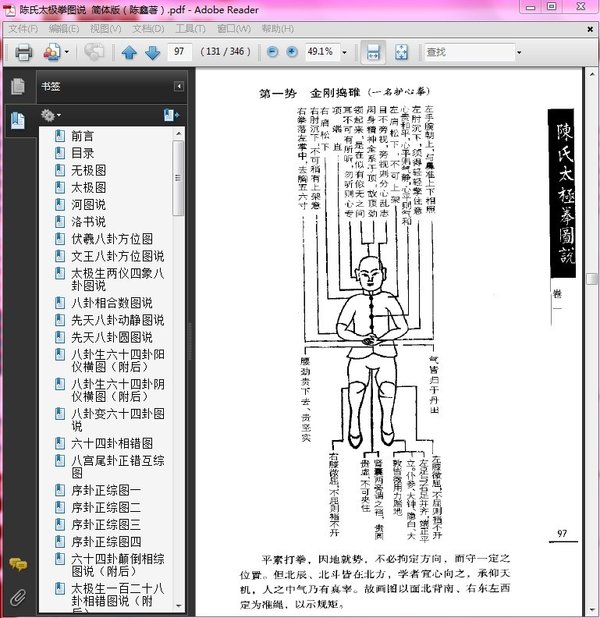Click the zoom in plus button
The width and height of the screenshot is (600, 618).
point(291,52)
